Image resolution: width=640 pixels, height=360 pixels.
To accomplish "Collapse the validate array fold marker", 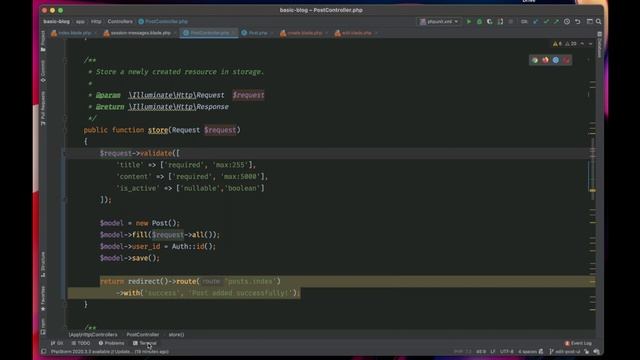I will click(x=65, y=153).
